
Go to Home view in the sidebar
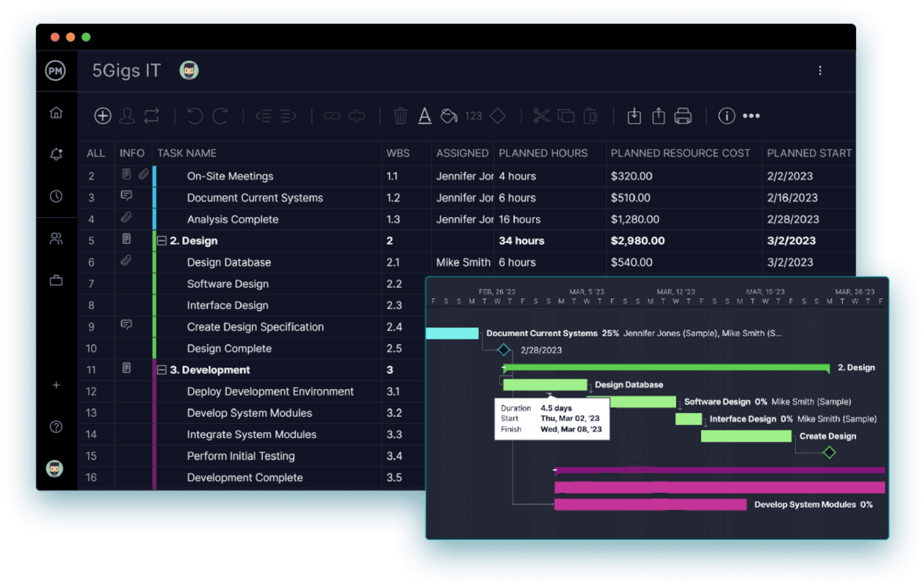(56, 112)
